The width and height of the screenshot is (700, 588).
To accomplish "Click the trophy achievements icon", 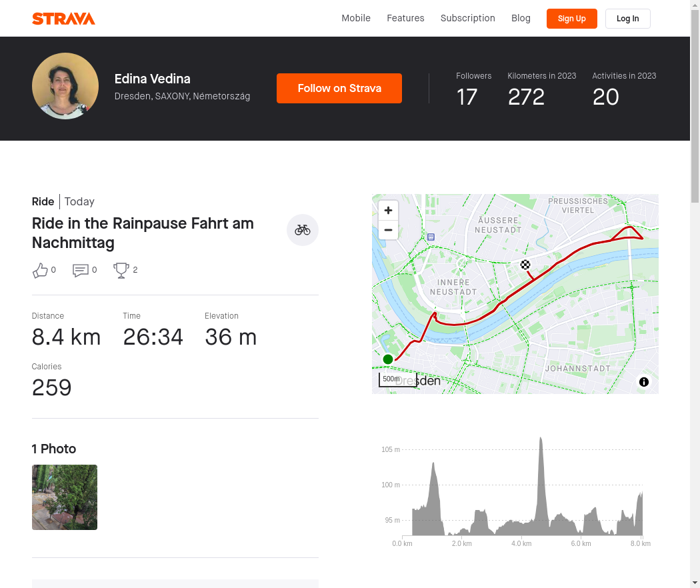I will pyautogui.click(x=121, y=270).
